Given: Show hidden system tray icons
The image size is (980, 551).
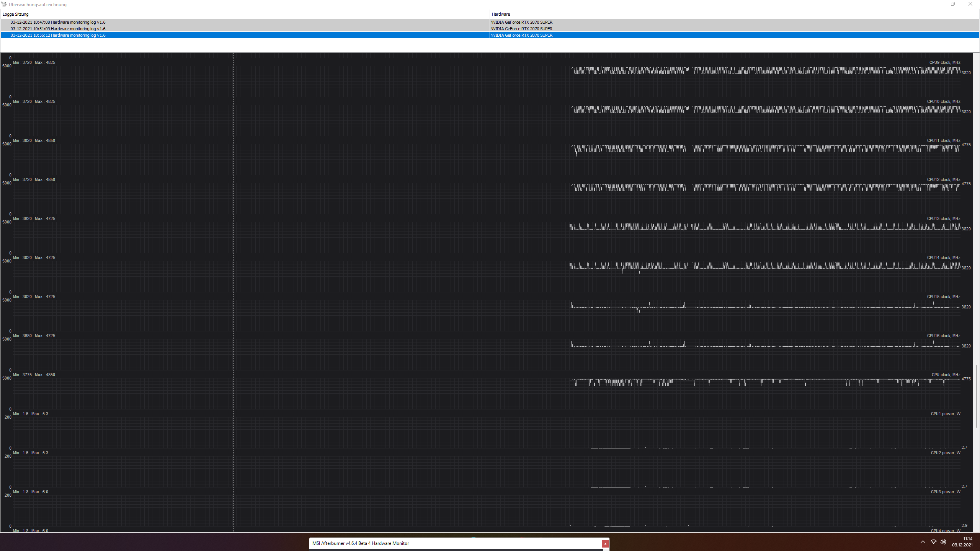Looking at the screenshot, I should click(923, 542).
